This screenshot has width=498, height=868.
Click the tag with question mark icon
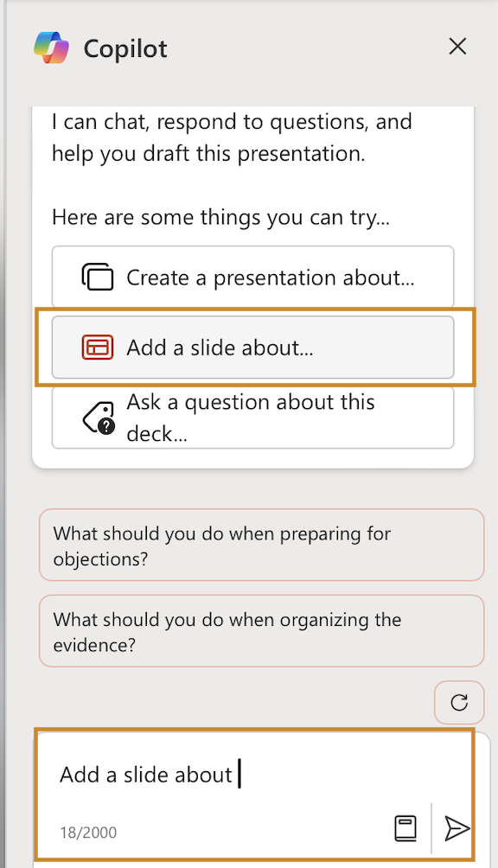tap(99, 418)
